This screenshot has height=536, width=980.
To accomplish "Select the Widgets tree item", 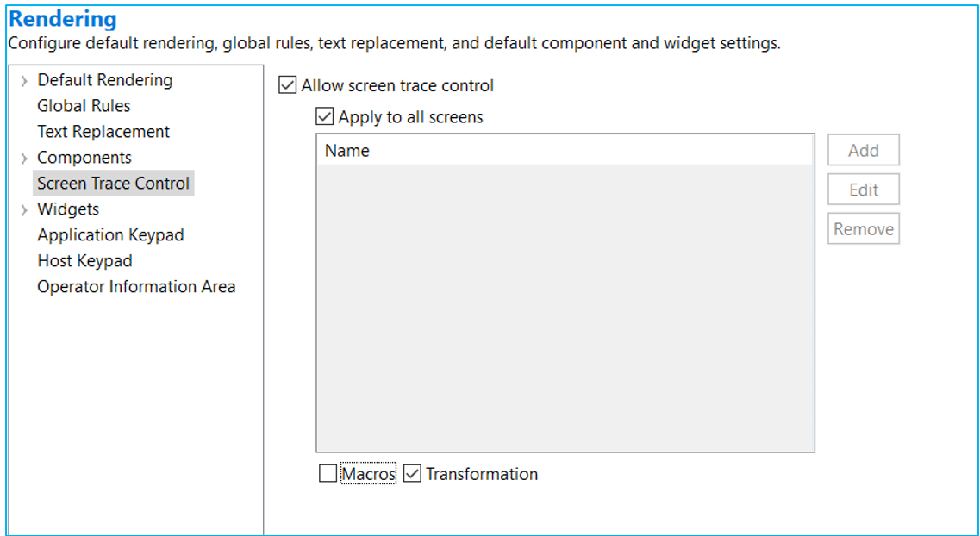I will click(x=68, y=209).
